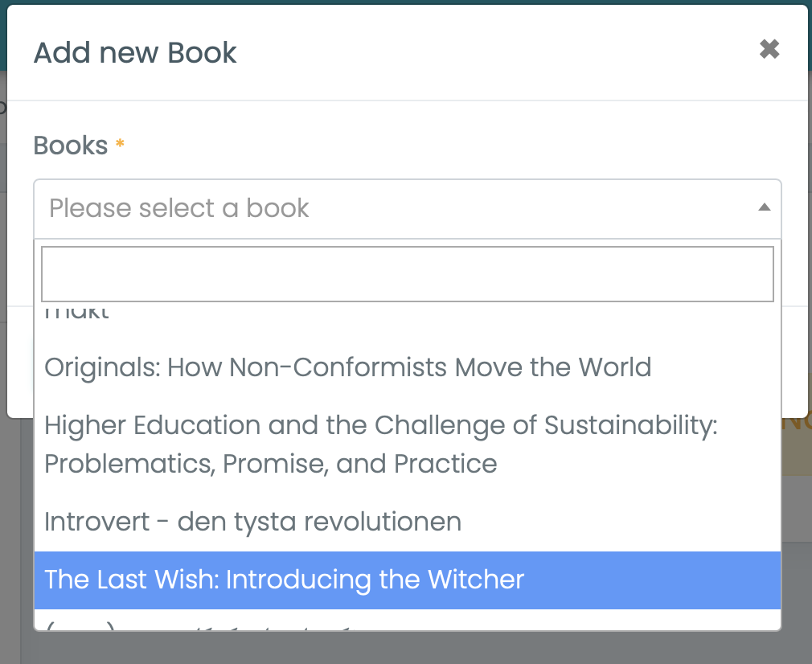
Task: Pick 'Introvert - den tysta revolutionen' option
Action: pyautogui.click(x=252, y=522)
